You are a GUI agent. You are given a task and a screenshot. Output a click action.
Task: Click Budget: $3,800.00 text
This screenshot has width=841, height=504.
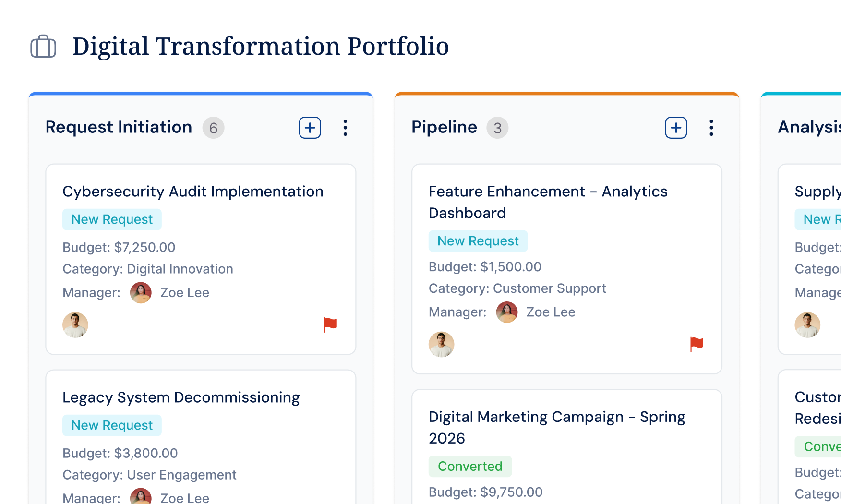tap(120, 453)
